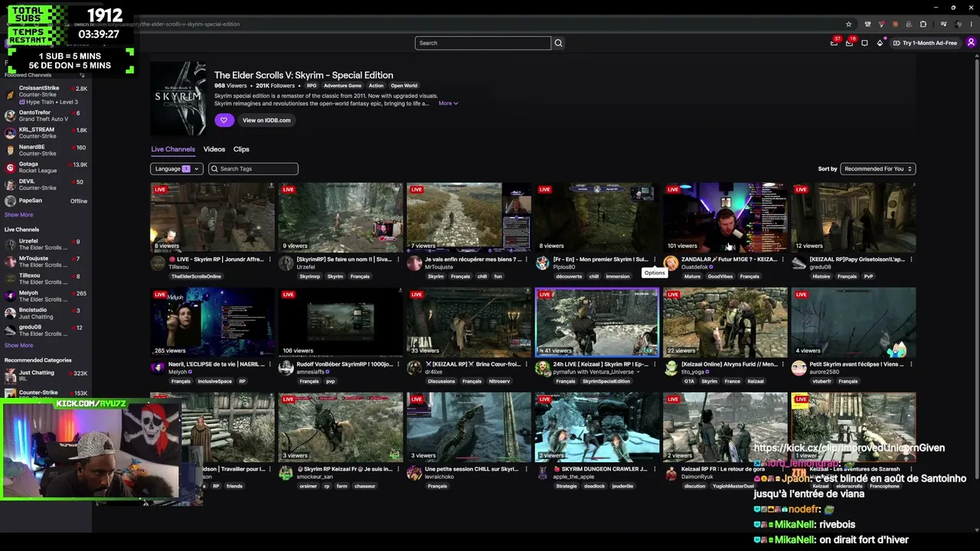This screenshot has height=551, width=980.
Task: Open the browser extensions puzzle icon
Action: point(923,24)
